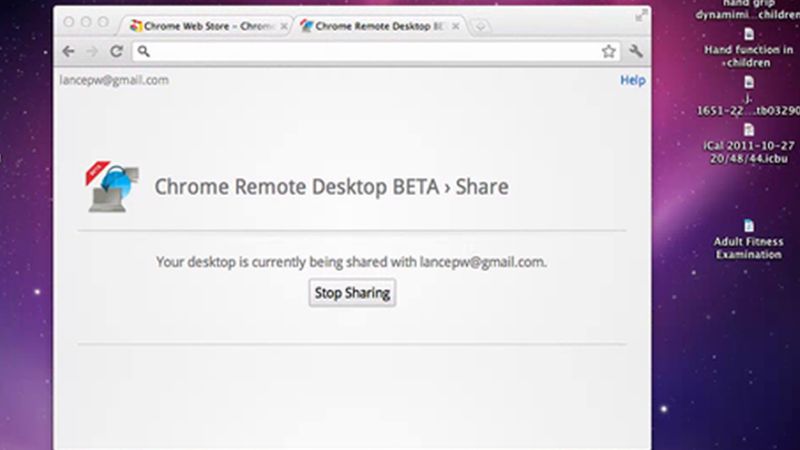Toggle fullscreen using the window expand arrows

tap(641, 16)
